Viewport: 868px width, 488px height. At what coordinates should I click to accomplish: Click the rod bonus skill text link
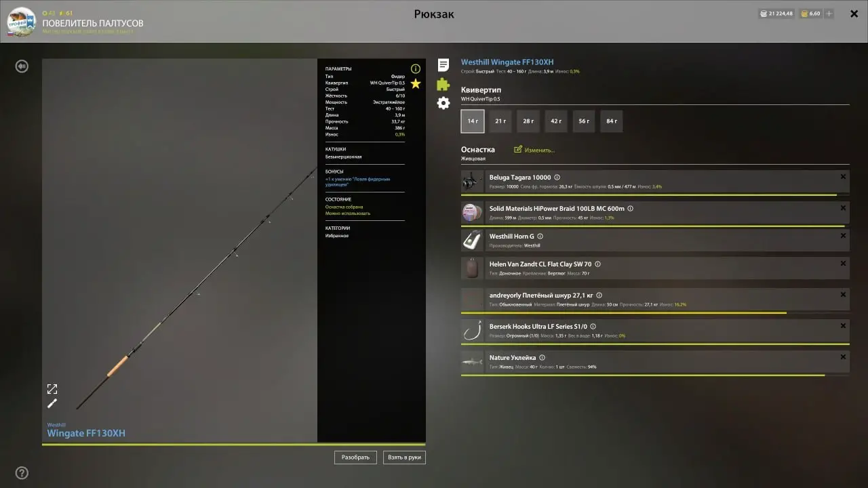tap(357, 182)
